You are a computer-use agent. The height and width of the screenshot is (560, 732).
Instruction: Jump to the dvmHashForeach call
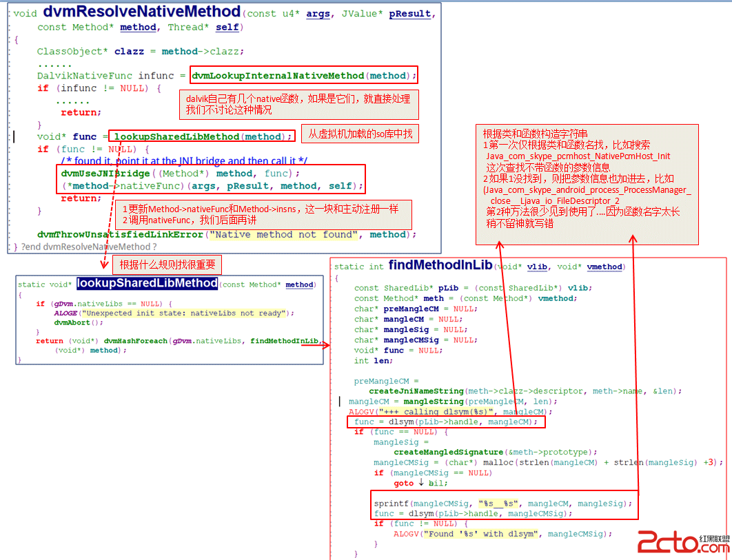coord(135,341)
